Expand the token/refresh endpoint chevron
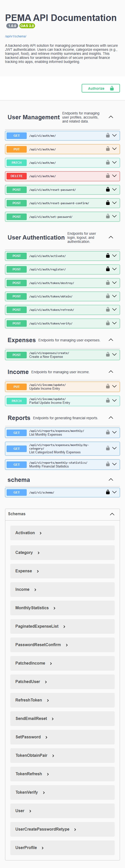125x868 pixels. (x=114, y=309)
